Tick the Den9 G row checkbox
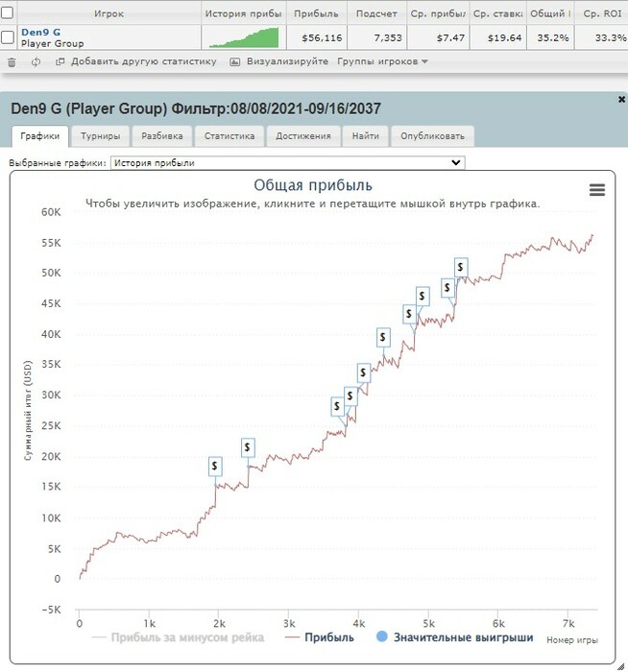628x672 pixels. pyautogui.click(x=7, y=37)
